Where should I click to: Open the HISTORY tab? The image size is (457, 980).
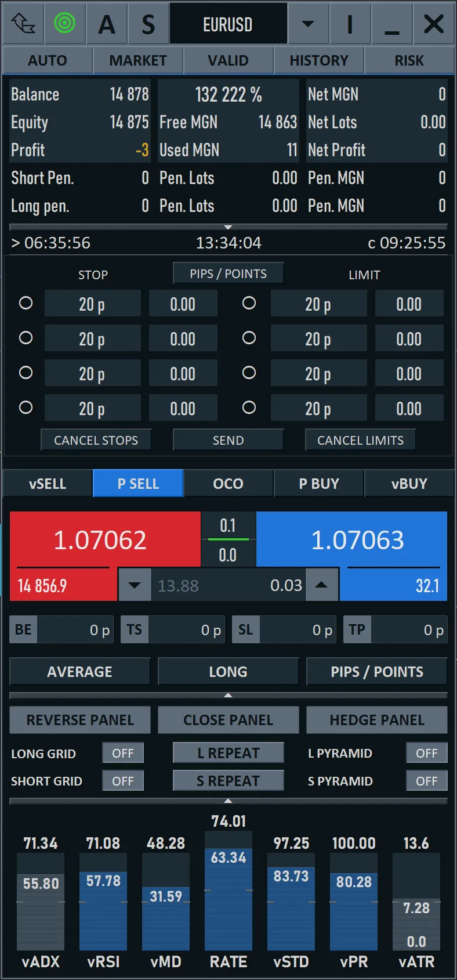click(319, 60)
